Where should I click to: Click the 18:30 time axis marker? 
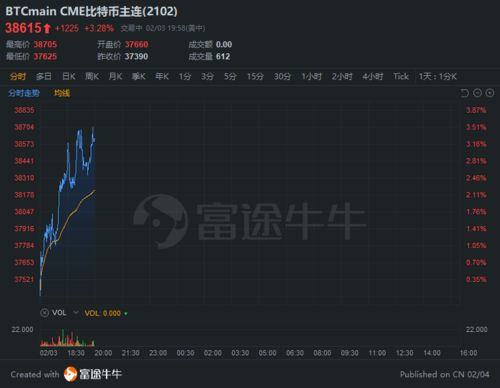76,353
